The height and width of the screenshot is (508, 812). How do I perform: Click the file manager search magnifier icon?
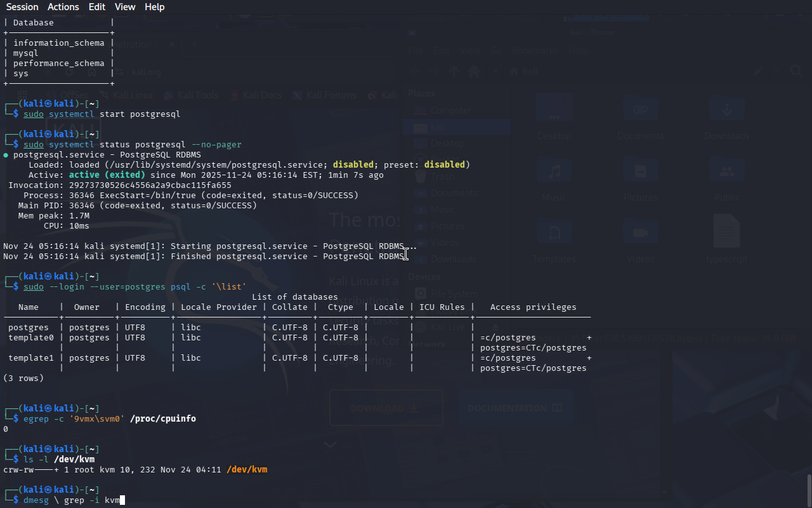[796, 72]
